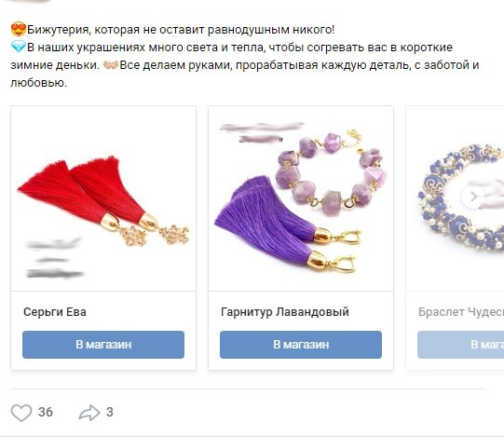Open the purple lavender set photo

301,198
